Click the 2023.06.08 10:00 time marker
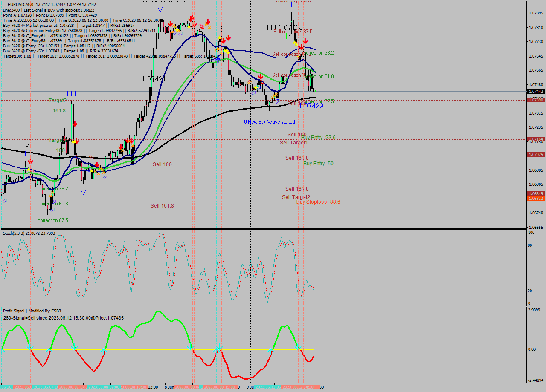Viewport: 546px width, 392px height. point(135,387)
